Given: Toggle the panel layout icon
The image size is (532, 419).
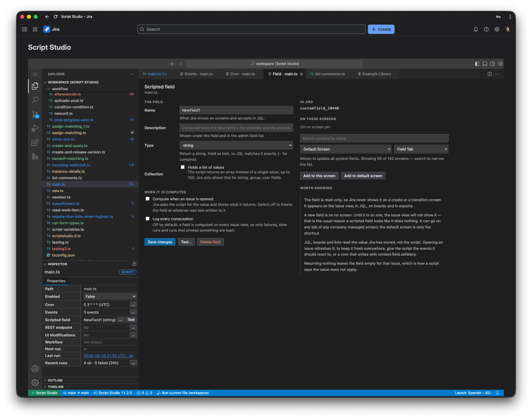Looking at the screenshot, I should click(x=485, y=64).
